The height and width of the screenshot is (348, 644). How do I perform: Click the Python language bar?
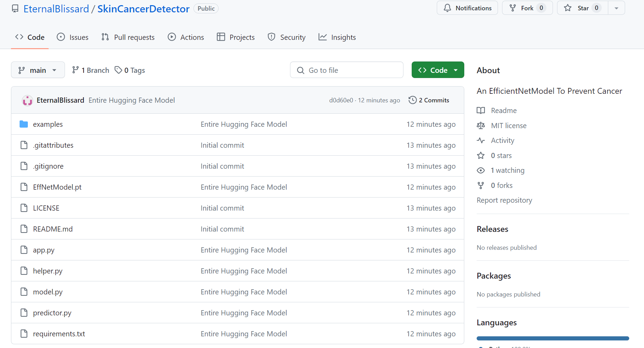(x=553, y=338)
